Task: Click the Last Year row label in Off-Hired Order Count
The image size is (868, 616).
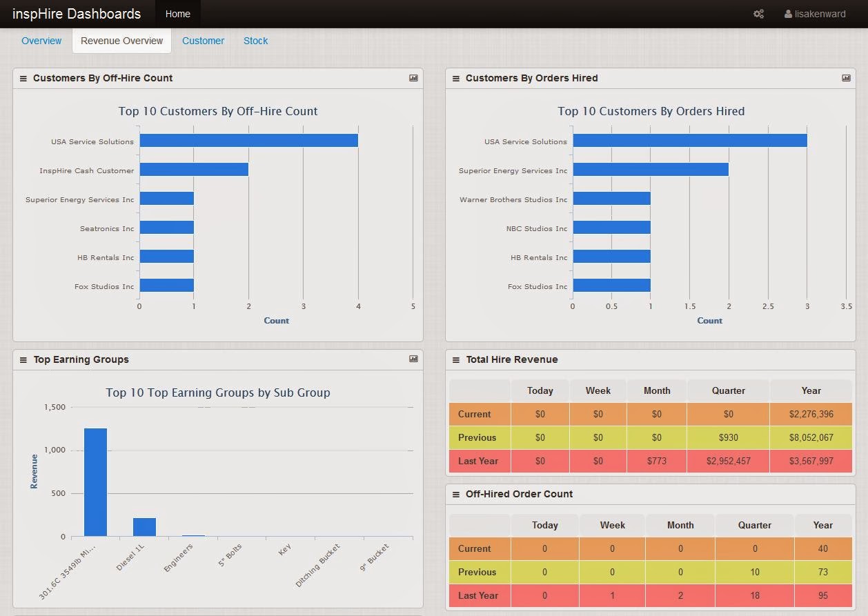Action: [x=478, y=595]
